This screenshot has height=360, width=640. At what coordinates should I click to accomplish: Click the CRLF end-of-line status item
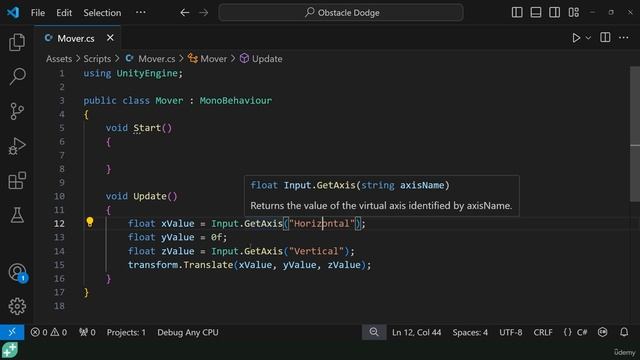pyautogui.click(x=543, y=332)
